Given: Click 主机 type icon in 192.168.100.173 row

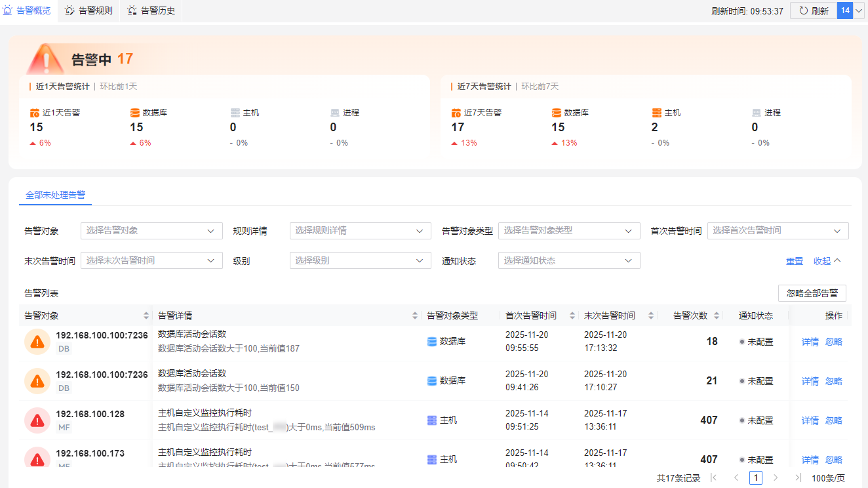Looking at the screenshot, I should pos(431,459).
